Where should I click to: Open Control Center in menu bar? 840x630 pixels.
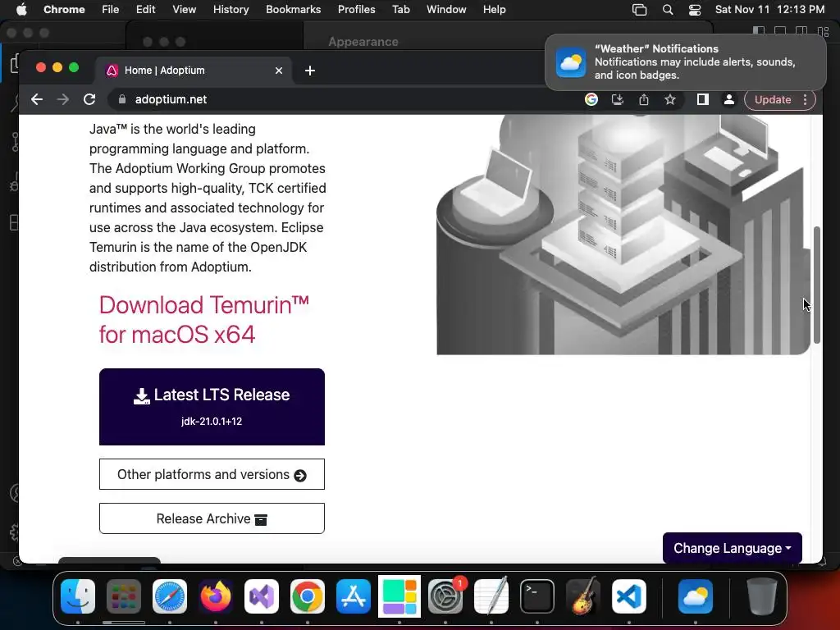[x=695, y=10]
